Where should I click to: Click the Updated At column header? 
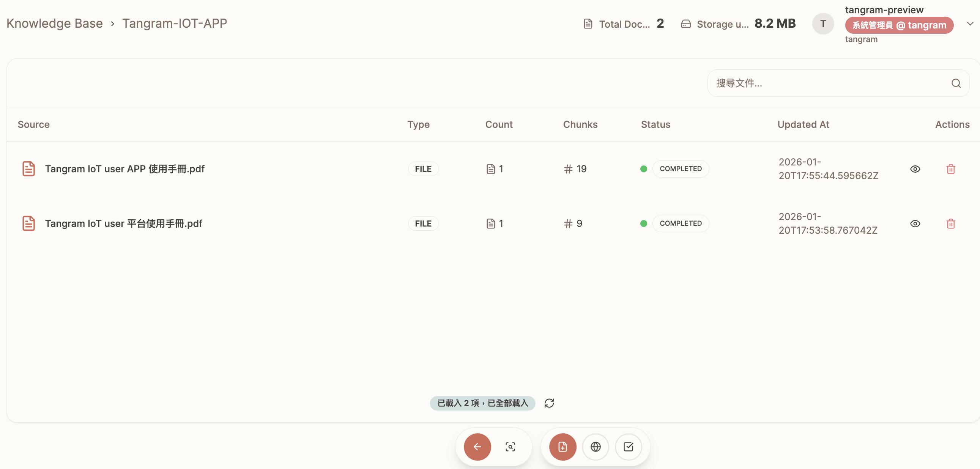tap(803, 124)
